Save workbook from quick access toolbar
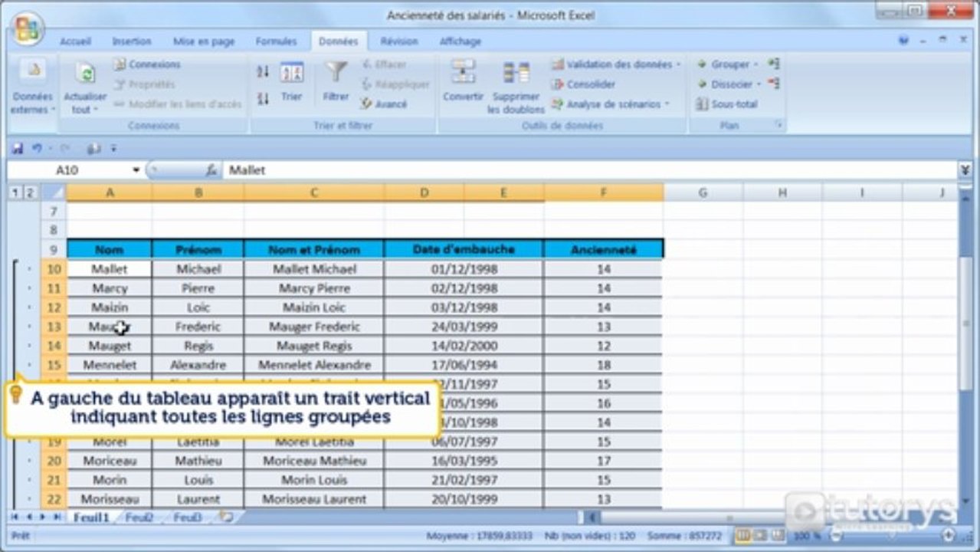 tap(18, 149)
